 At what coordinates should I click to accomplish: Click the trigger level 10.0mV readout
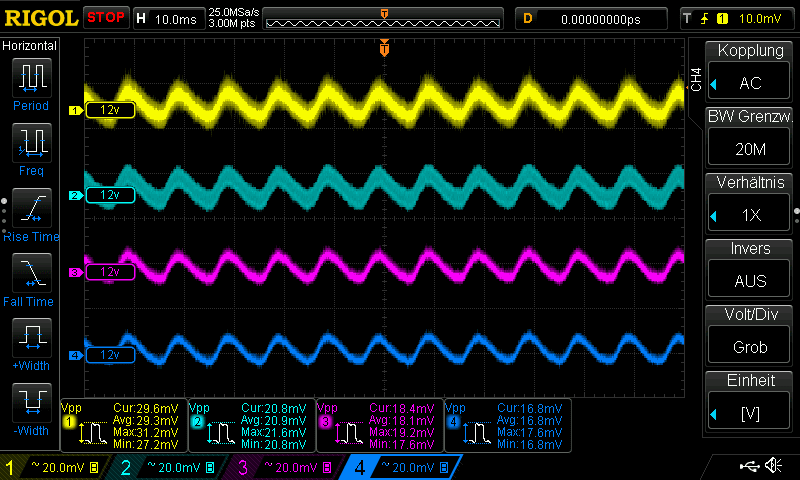[760, 19]
